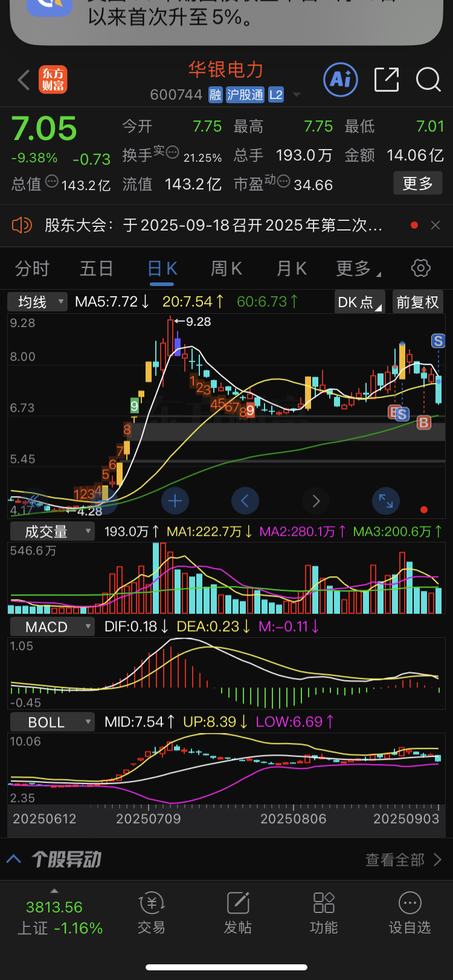Open the 交易 trade icon
Viewport: 453px width, 980px height.
(151, 913)
